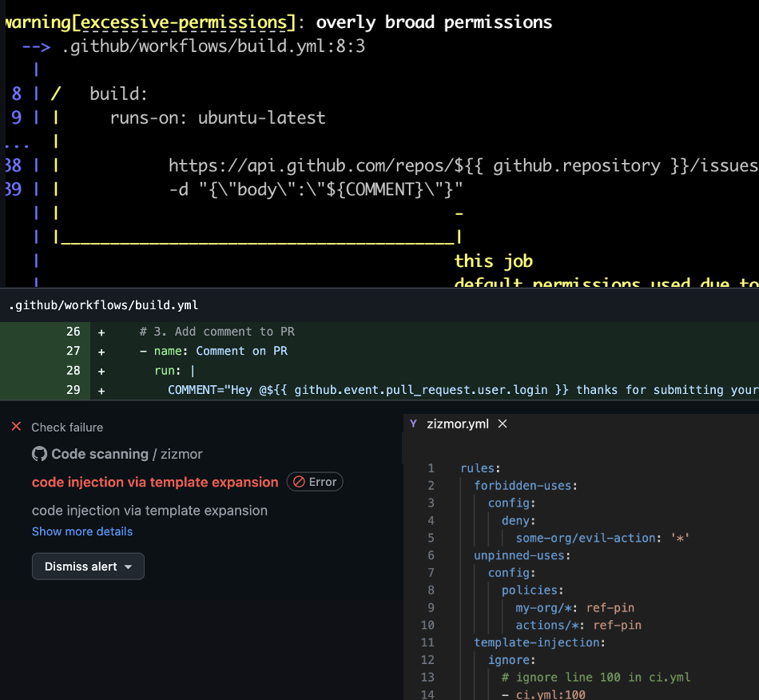Open the Dismiss alert dropdown
Image resolution: width=759 pixels, height=700 pixels.
click(88, 567)
